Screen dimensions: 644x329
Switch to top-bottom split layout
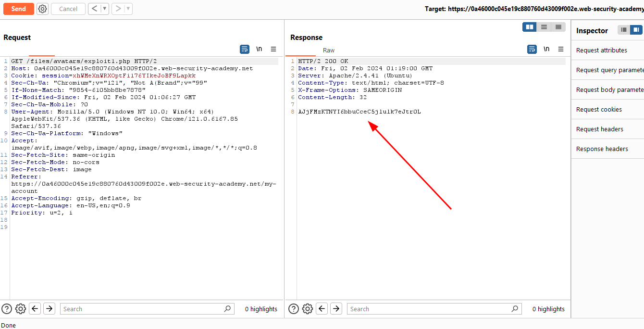[544, 27]
